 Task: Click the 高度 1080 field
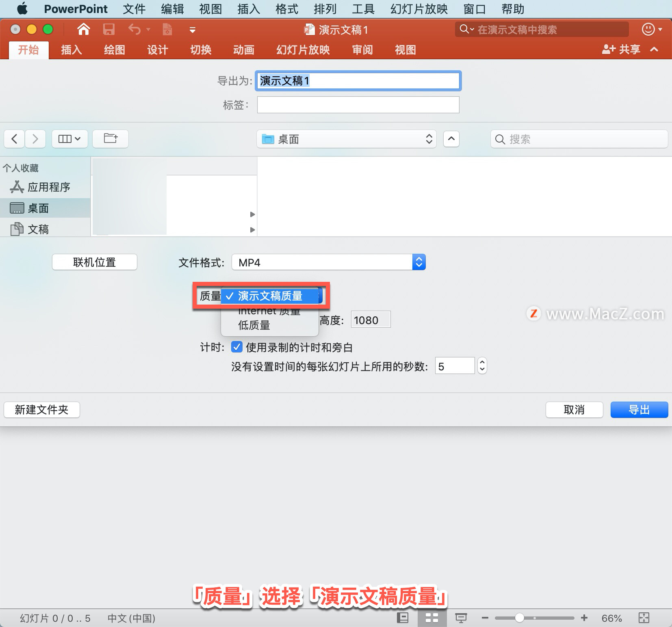(371, 320)
